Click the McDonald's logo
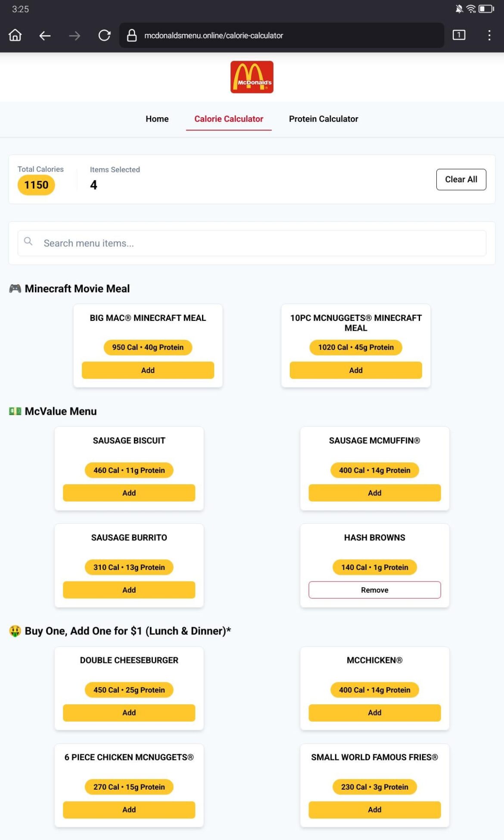This screenshot has height=840, width=504. [x=252, y=77]
